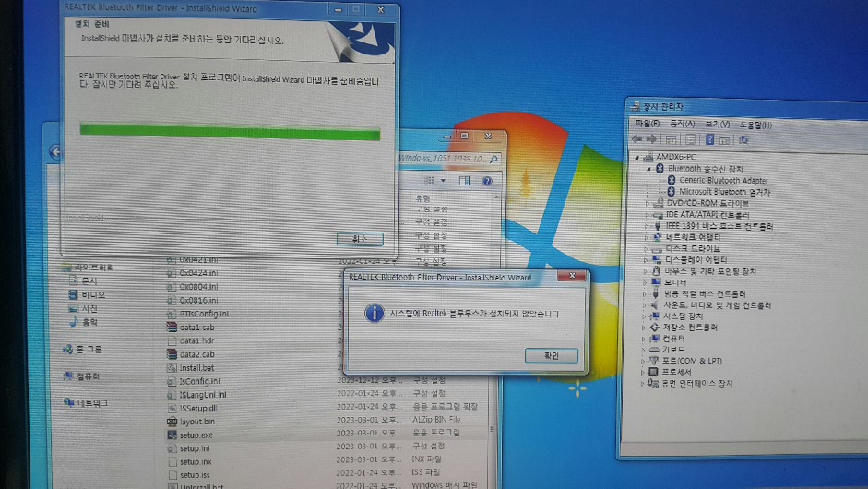Click the scan for hardware changes toolbar icon

744,140
